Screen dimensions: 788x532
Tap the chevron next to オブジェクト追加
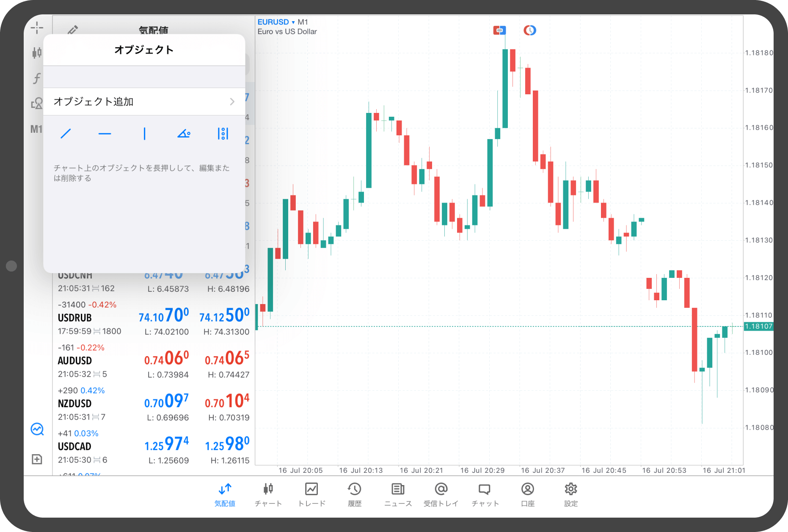[232, 101]
